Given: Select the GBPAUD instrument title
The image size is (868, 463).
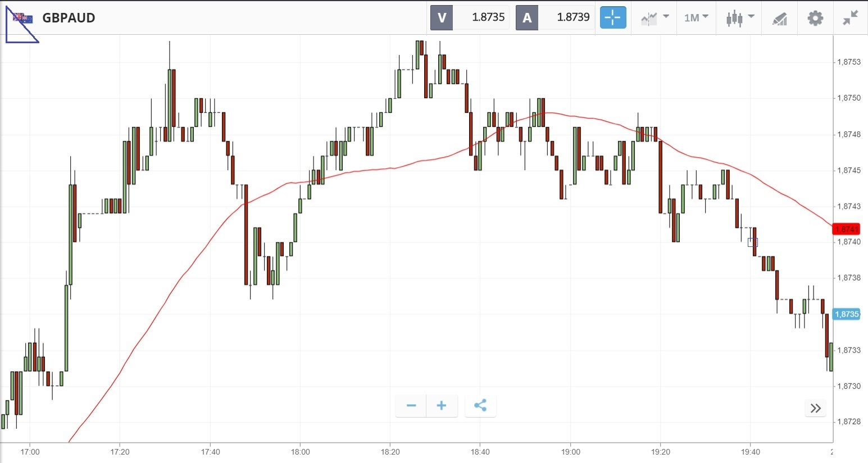Looking at the screenshot, I should point(69,18).
